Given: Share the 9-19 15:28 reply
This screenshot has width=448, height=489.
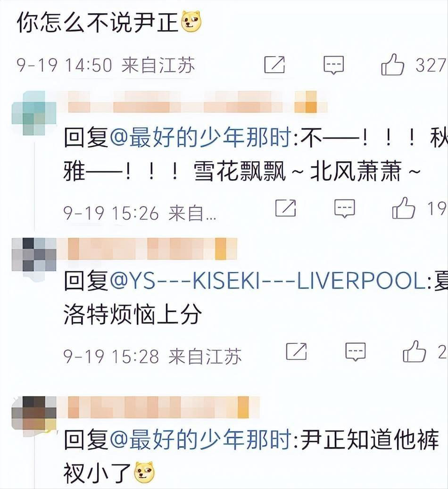Looking at the screenshot, I should [x=296, y=351].
